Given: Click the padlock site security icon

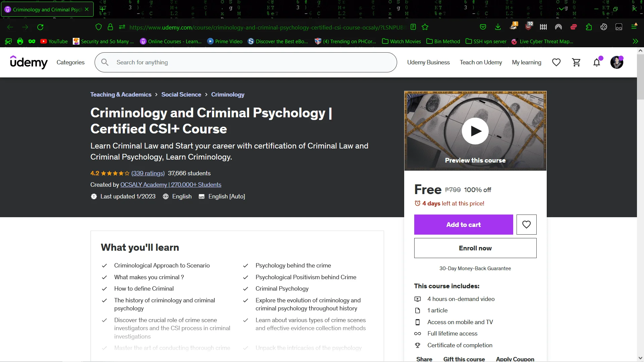Looking at the screenshot, I should (110, 27).
